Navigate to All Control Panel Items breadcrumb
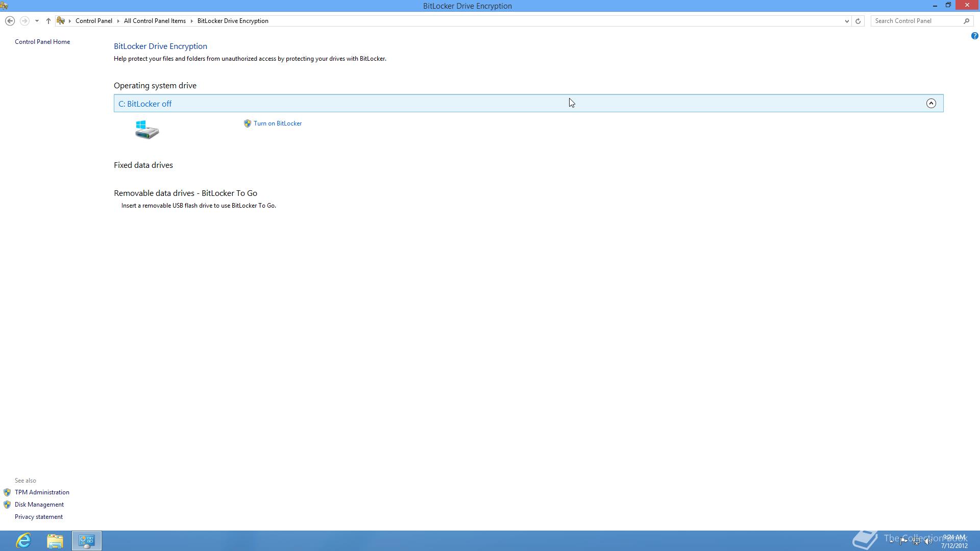This screenshot has height=551, width=980. 155,21
